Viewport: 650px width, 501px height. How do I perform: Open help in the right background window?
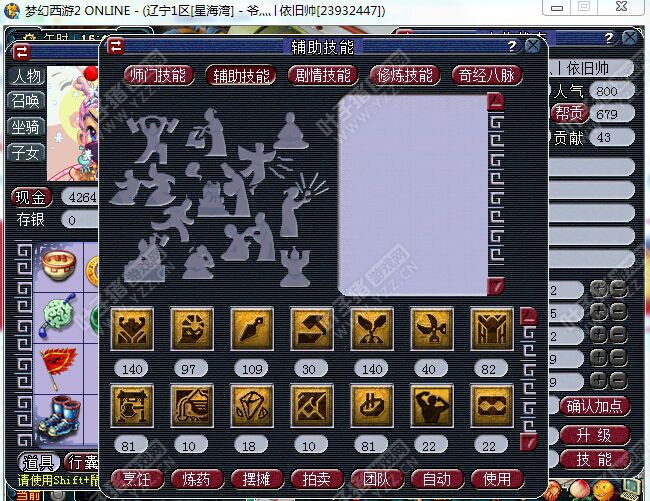(x=609, y=38)
